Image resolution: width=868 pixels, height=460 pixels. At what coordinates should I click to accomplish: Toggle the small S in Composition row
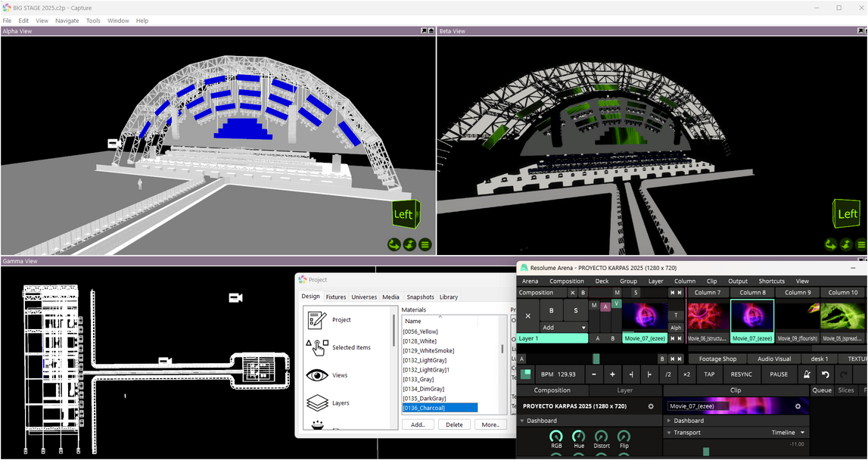point(636,292)
